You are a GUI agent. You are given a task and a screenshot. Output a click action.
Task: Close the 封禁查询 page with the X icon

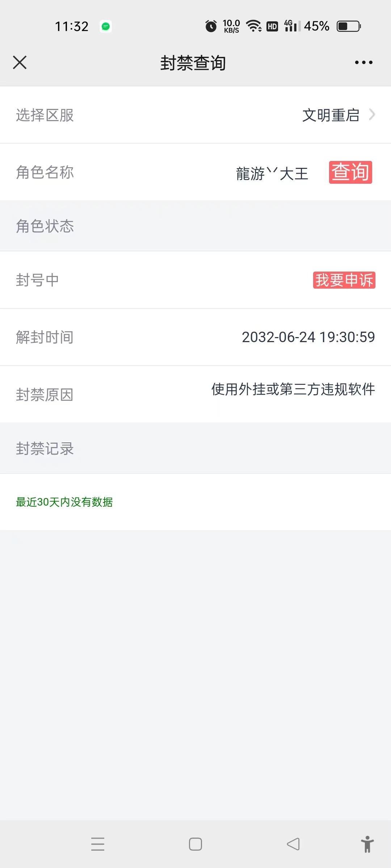(20, 62)
